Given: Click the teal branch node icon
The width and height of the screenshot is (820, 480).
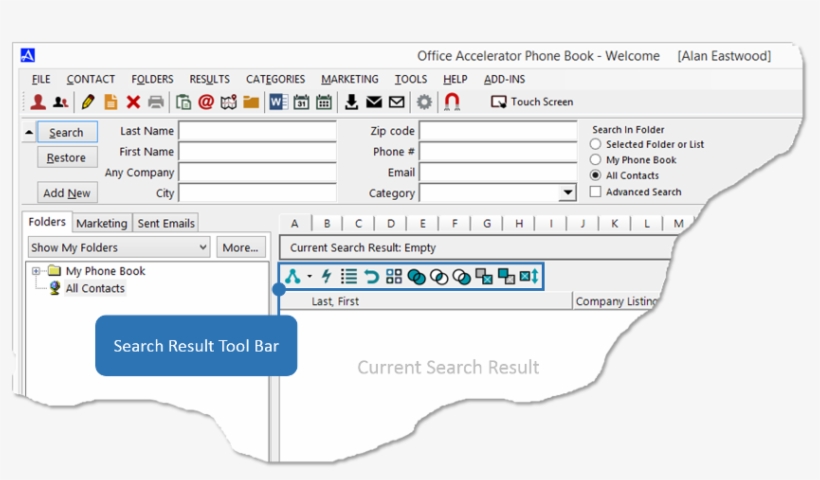Looking at the screenshot, I should 293,276.
